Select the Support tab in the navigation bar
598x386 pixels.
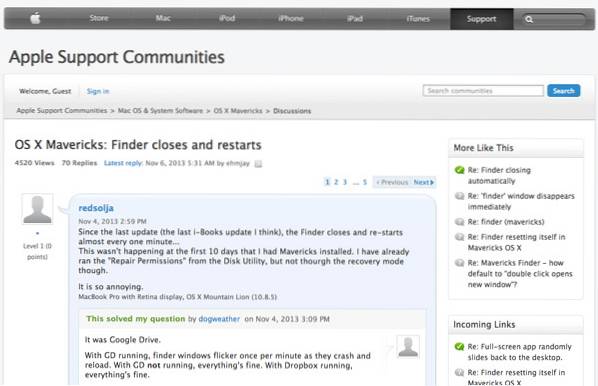click(481, 19)
